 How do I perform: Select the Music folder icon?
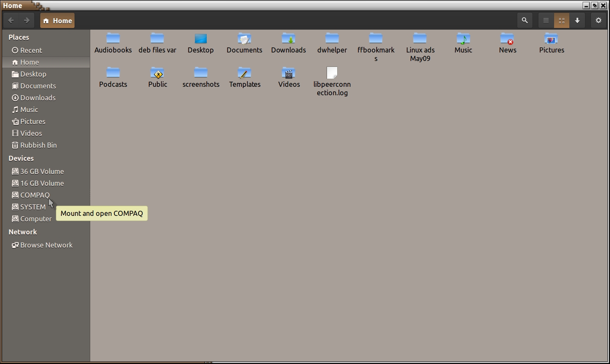pyautogui.click(x=463, y=39)
